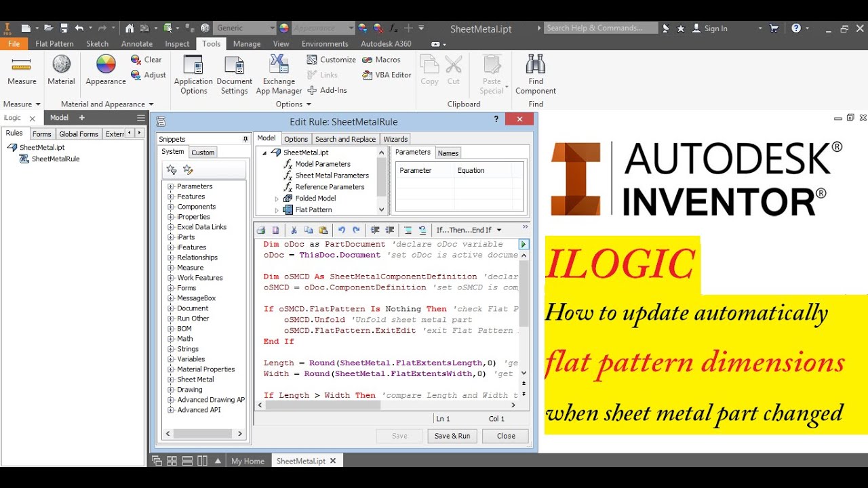Open the Material browser icon

coord(62,64)
